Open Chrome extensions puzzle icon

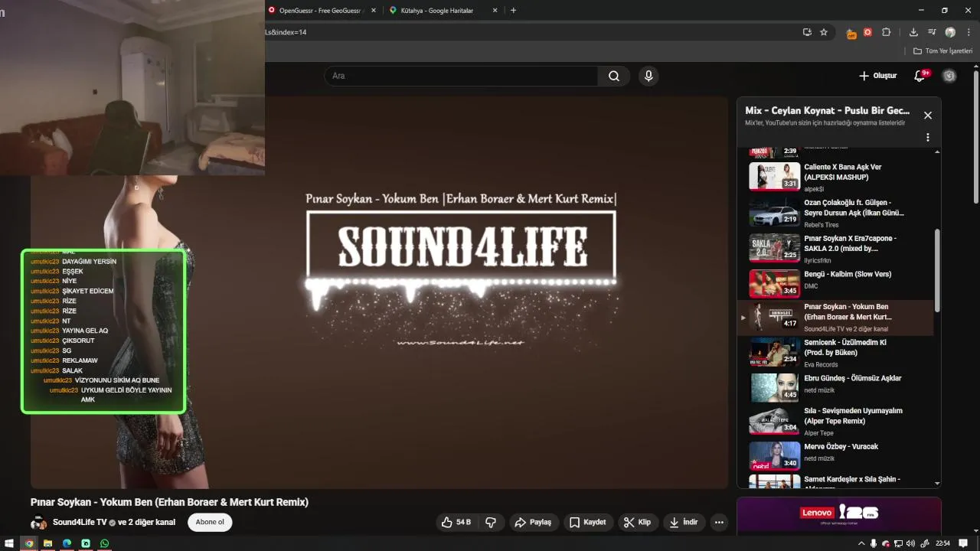pos(887,32)
